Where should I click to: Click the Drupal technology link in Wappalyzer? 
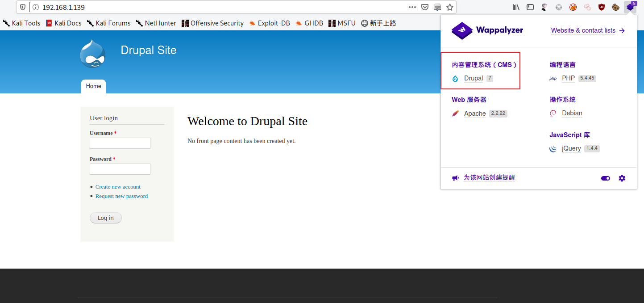tap(474, 78)
